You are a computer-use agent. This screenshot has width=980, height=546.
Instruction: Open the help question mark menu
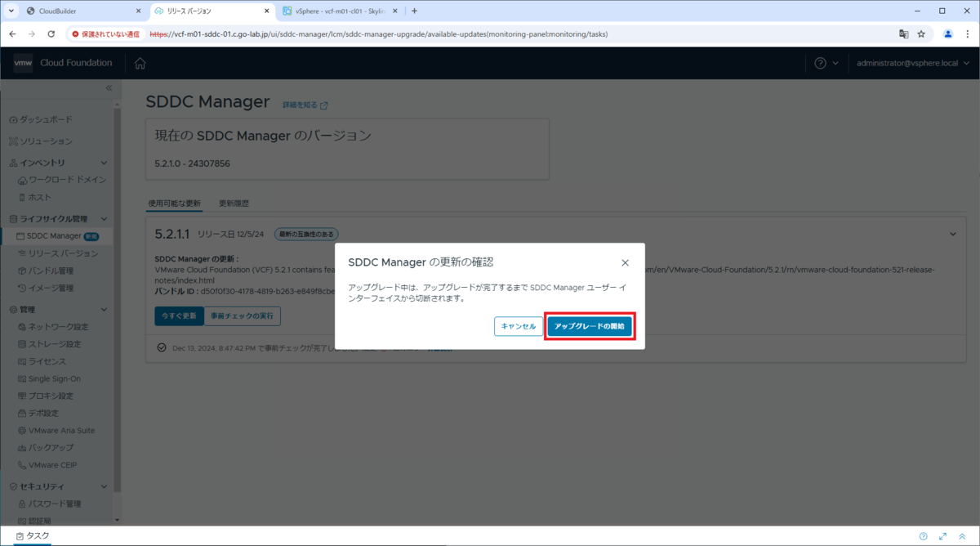[x=826, y=64]
